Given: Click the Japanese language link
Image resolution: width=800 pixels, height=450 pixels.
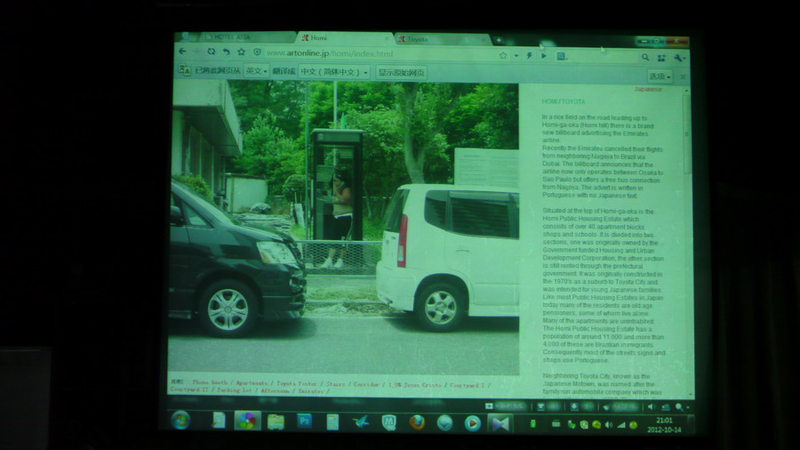Looking at the screenshot, I should 648,89.
